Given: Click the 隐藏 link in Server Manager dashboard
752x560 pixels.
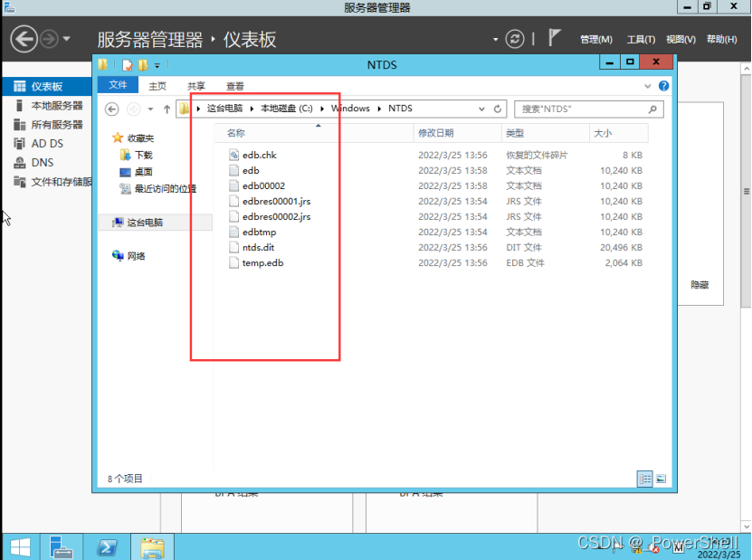Looking at the screenshot, I should point(700,285).
